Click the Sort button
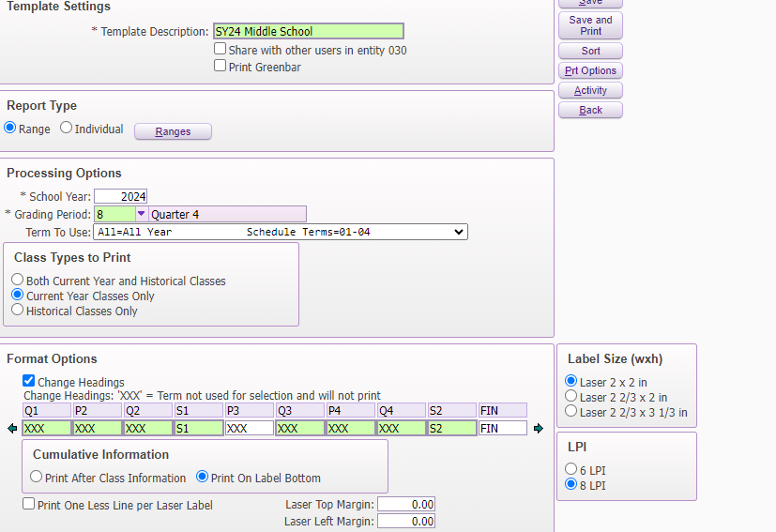This screenshot has width=776, height=532. click(x=590, y=52)
